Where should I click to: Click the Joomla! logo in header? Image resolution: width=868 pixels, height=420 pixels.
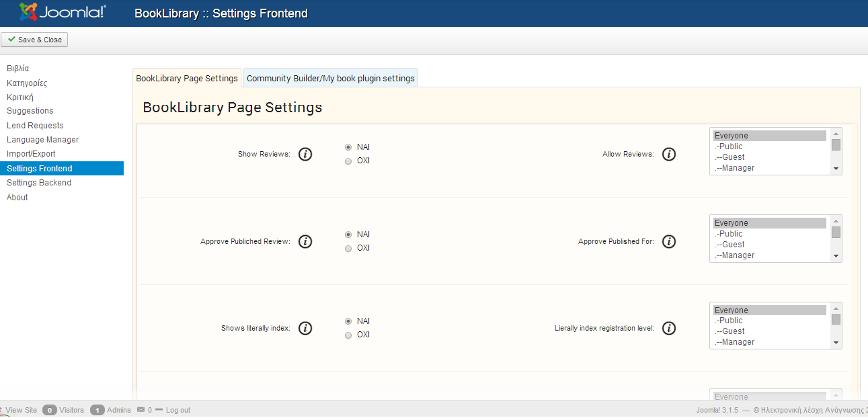pyautogui.click(x=63, y=12)
